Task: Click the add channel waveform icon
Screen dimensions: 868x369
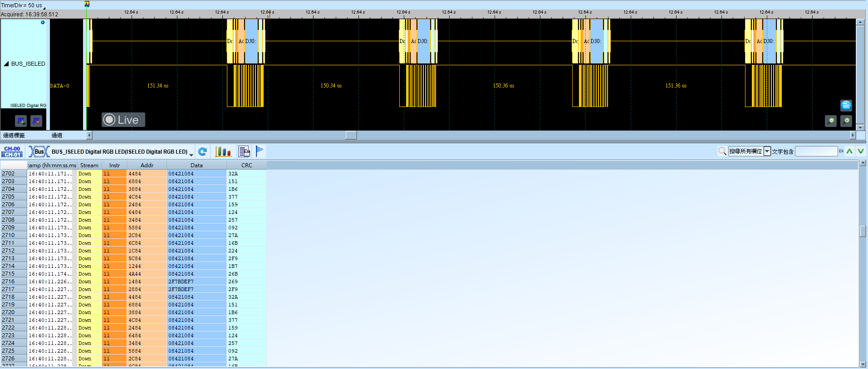Action: [21, 121]
